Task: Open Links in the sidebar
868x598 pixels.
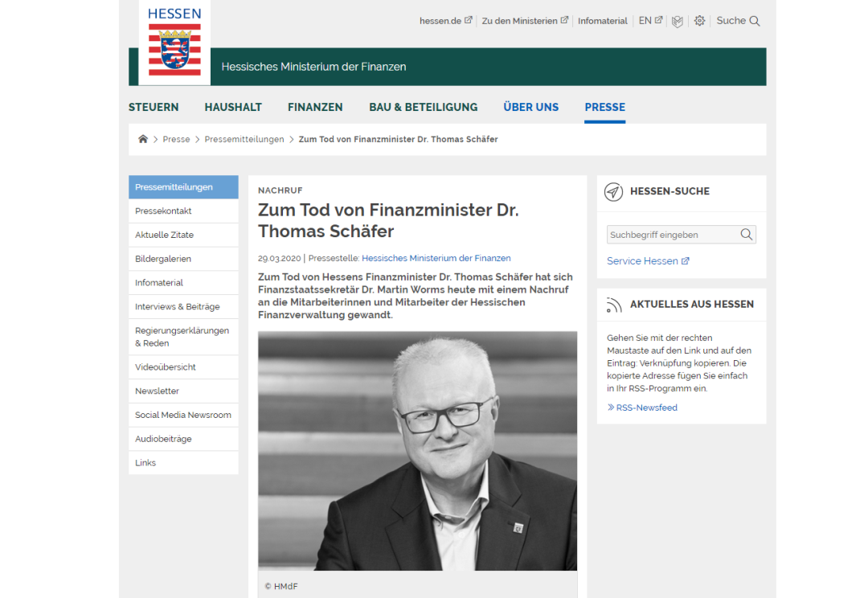Action: [183, 462]
